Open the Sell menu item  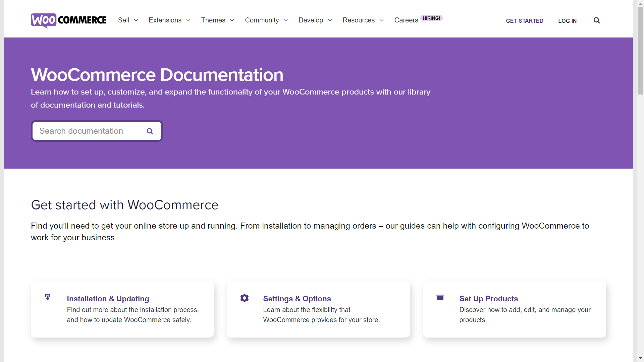click(123, 20)
